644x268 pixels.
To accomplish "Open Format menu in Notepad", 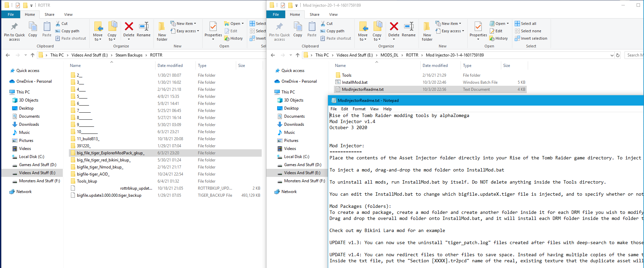I will [x=359, y=109].
